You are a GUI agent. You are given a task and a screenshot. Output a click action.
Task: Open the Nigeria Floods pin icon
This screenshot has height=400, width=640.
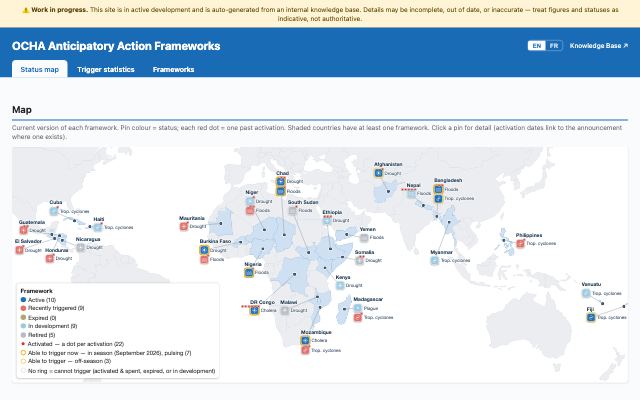click(249, 272)
